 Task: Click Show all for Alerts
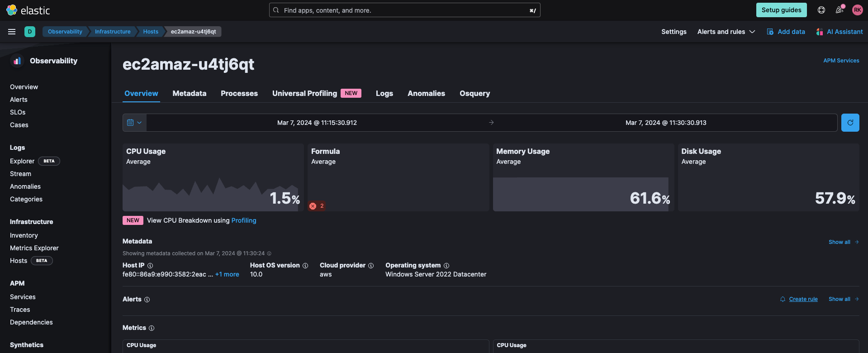pyautogui.click(x=844, y=299)
